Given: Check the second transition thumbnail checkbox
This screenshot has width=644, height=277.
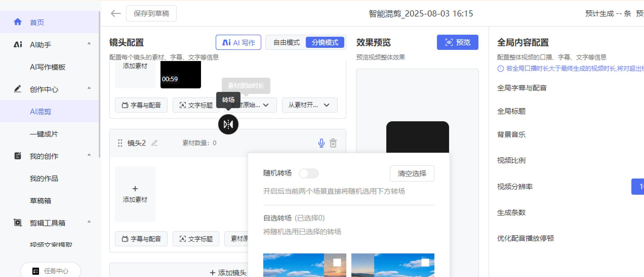Looking at the screenshot, I should pos(425,263).
